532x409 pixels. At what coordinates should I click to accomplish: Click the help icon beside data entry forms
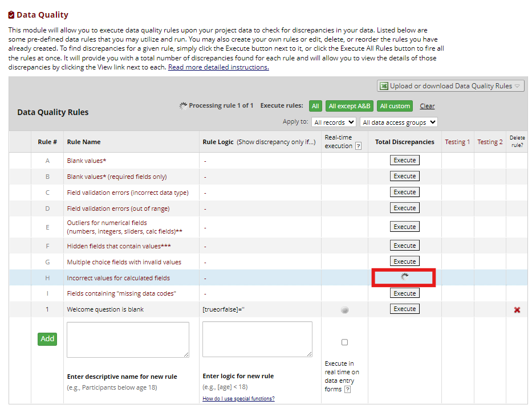(347, 389)
